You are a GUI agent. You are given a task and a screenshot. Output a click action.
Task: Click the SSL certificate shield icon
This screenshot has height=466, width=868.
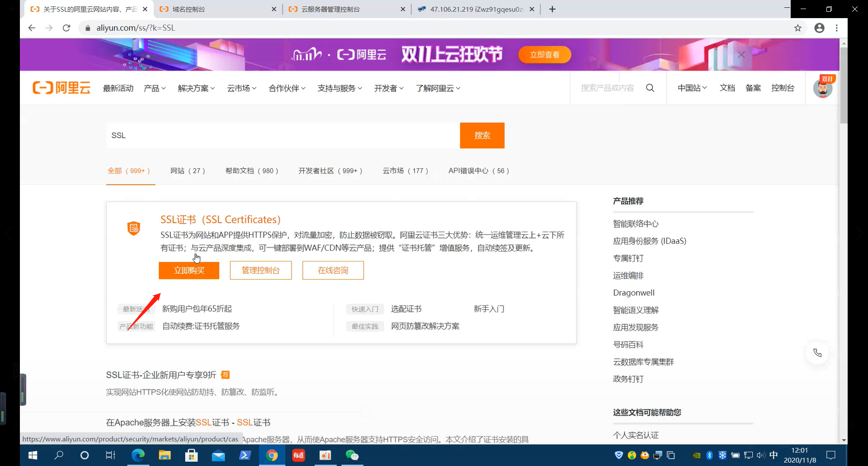click(134, 228)
